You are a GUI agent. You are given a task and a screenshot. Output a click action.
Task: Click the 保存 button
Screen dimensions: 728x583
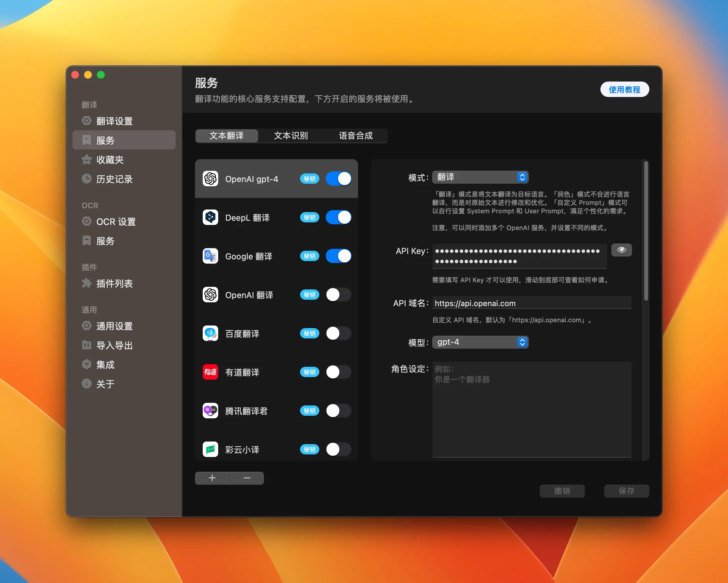tap(626, 491)
